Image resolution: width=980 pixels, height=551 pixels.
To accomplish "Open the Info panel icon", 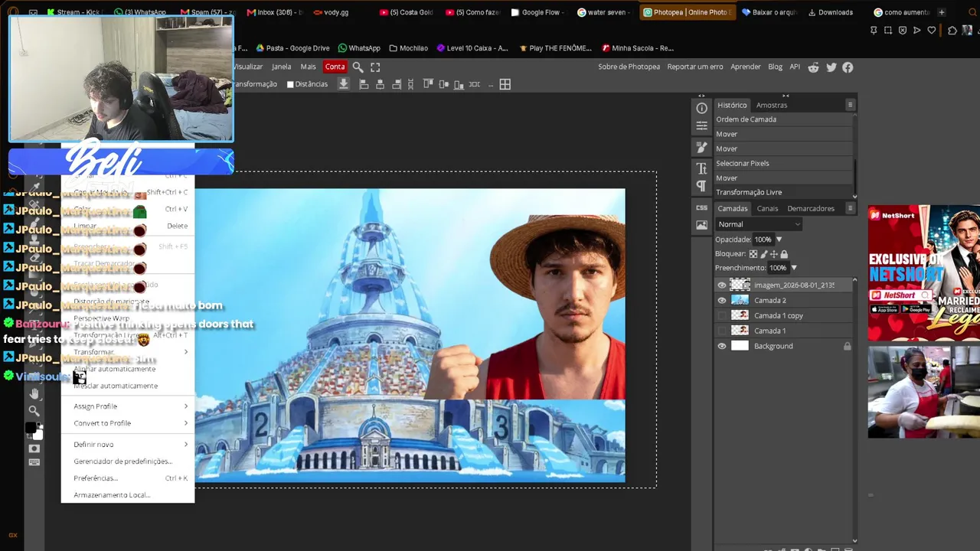I will click(x=701, y=109).
